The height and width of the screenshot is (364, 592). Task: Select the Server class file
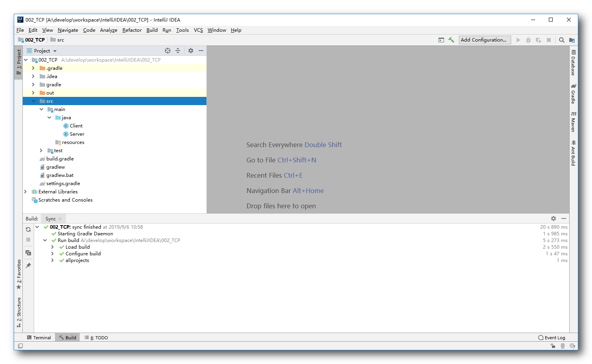click(74, 134)
